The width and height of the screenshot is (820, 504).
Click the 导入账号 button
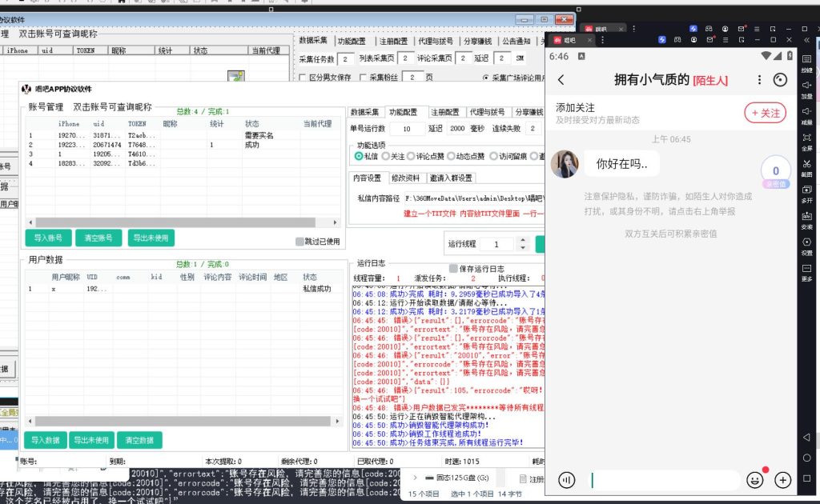tap(48, 238)
